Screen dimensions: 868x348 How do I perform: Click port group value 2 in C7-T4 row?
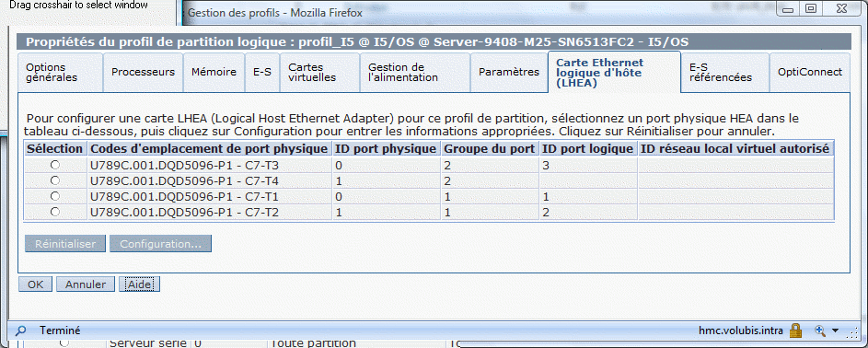[x=447, y=180]
